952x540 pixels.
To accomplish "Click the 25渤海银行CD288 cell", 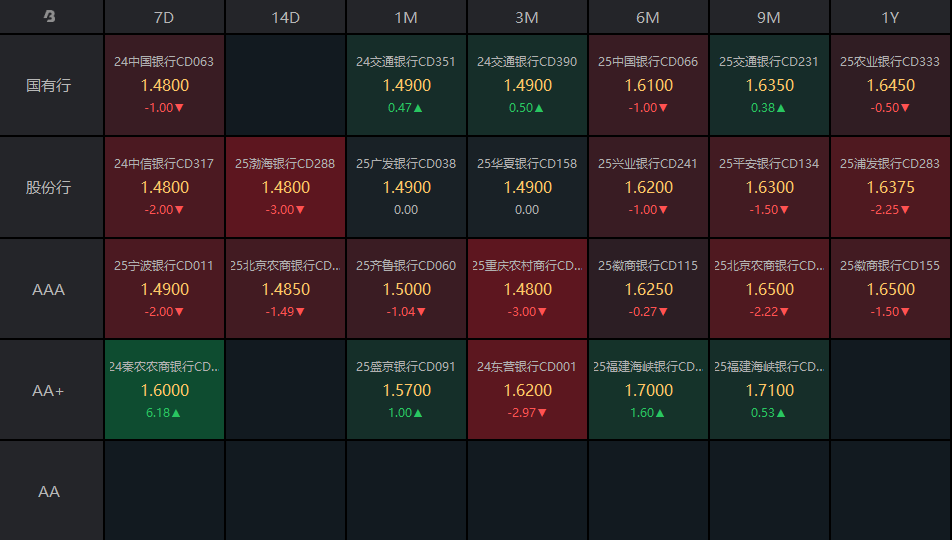I will click(x=285, y=187).
